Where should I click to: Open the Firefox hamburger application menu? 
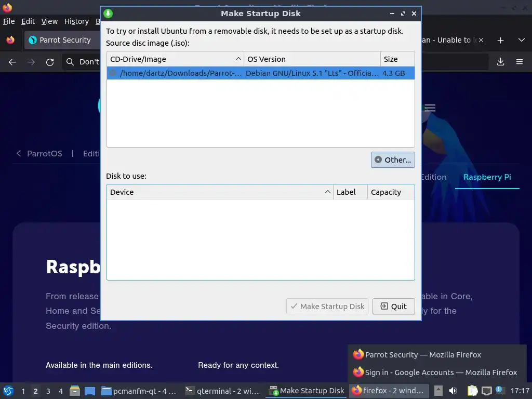520,62
